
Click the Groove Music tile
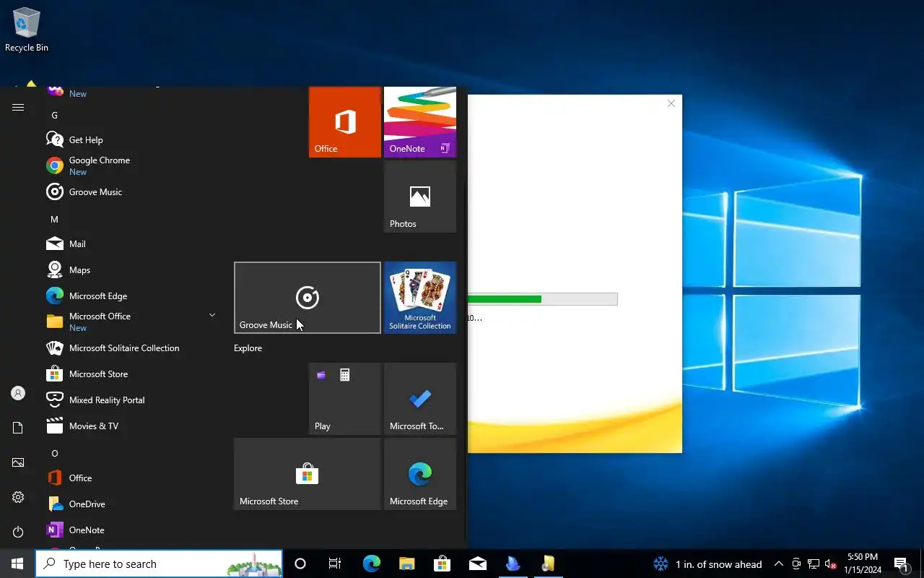click(x=308, y=298)
